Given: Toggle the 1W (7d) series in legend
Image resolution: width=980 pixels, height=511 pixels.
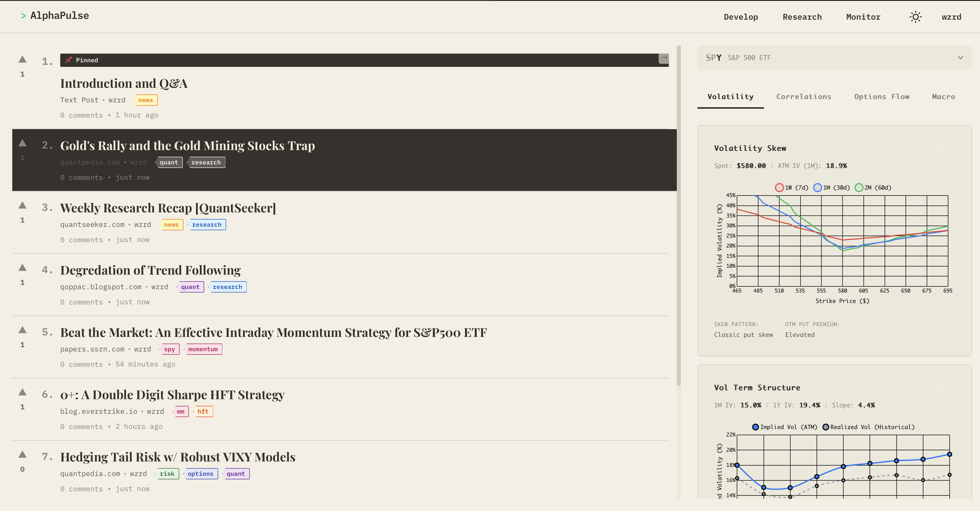Looking at the screenshot, I should coord(791,188).
